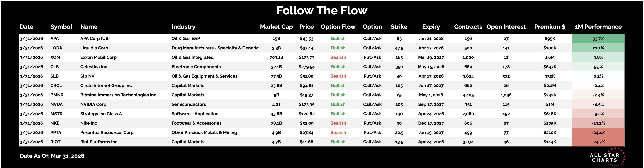
Task: Click the APA 33.7% performance cell
Action: (598, 39)
